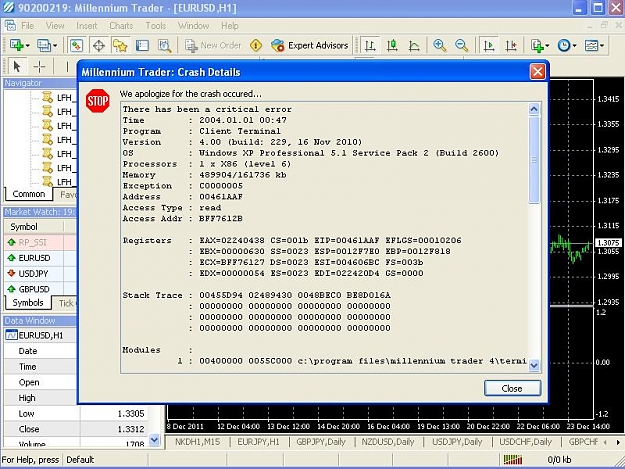The width and height of the screenshot is (625, 469).
Task: Select the RP_SSI row in Market Watch
Action: click(x=40, y=242)
